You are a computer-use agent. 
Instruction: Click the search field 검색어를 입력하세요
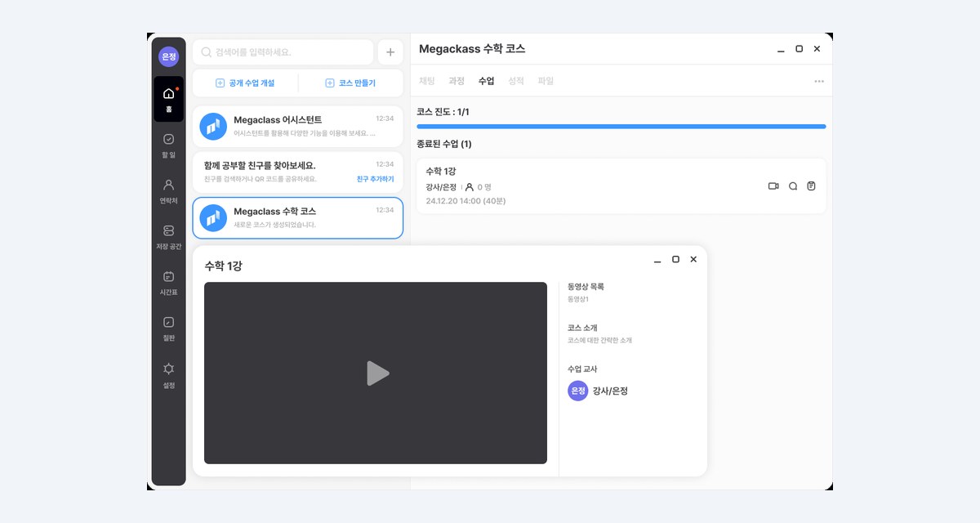[283, 52]
